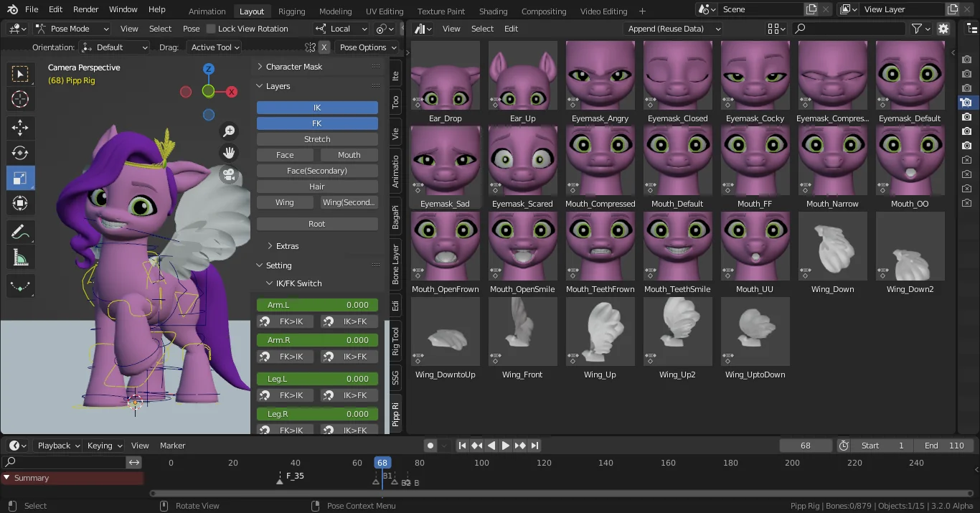Image resolution: width=980 pixels, height=513 pixels.
Task: Select the Rotate tool
Action: pyautogui.click(x=20, y=152)
